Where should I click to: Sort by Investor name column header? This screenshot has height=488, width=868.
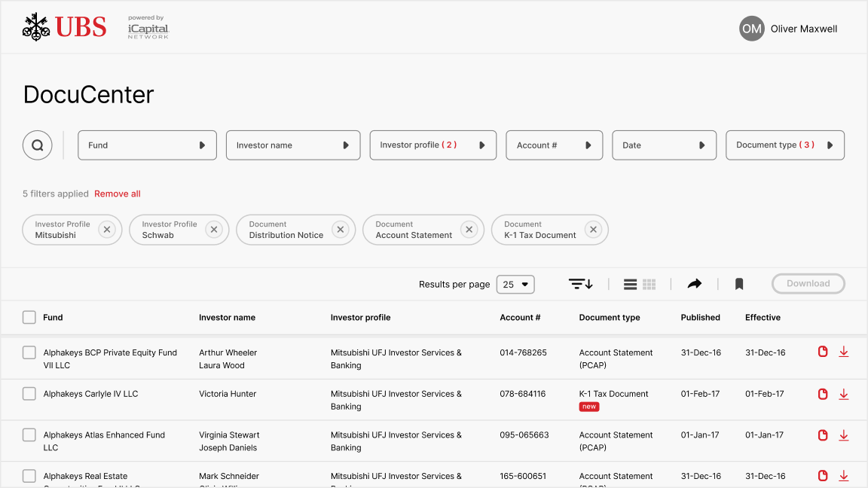(x=227, y=317)
